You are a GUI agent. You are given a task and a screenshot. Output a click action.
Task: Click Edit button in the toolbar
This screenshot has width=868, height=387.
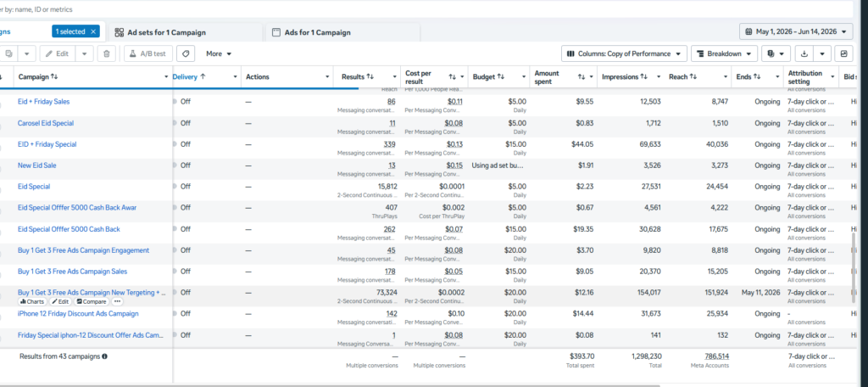[x=57, y=53]
